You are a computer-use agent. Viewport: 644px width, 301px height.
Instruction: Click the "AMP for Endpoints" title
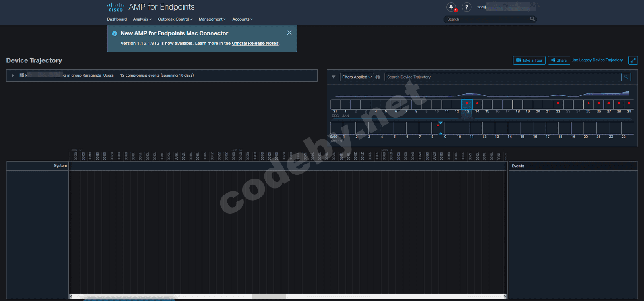(161, 7)
